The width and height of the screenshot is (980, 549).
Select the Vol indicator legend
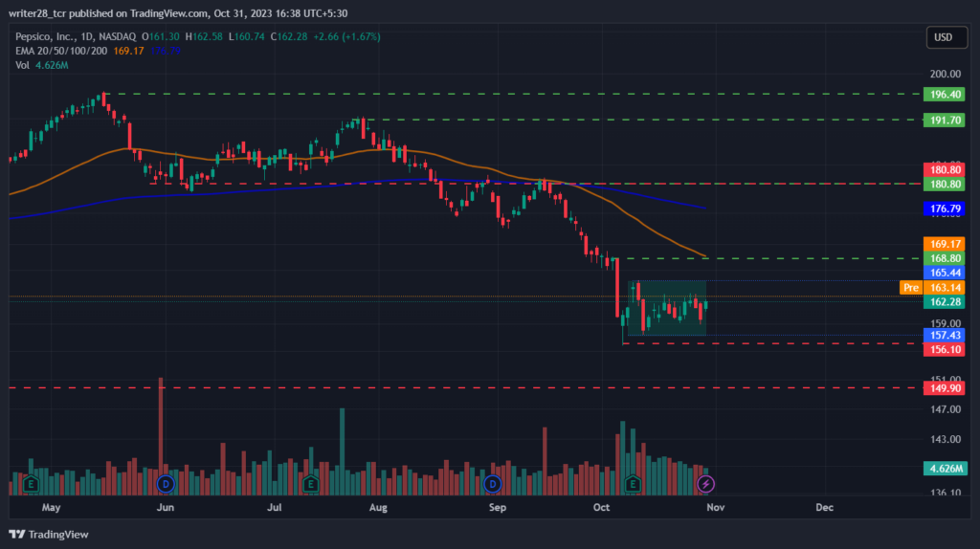[22, 66]
